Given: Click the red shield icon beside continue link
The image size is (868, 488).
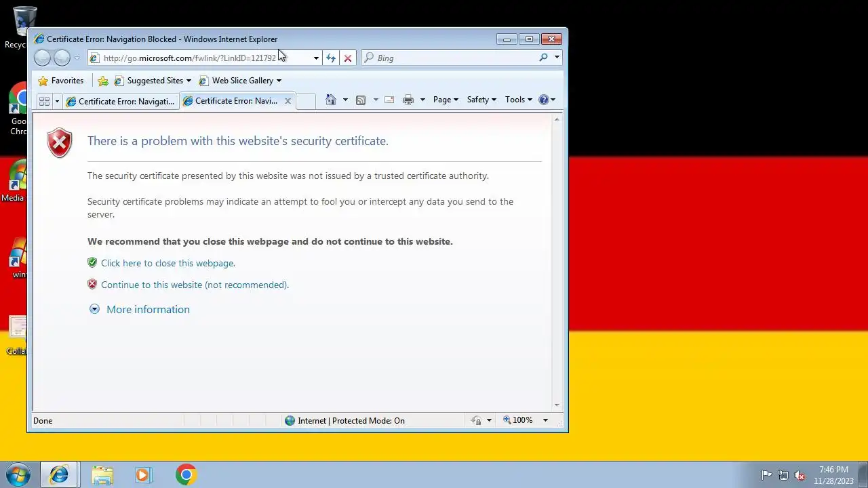Looking at the screenshot, I should (x=92, y=285).
